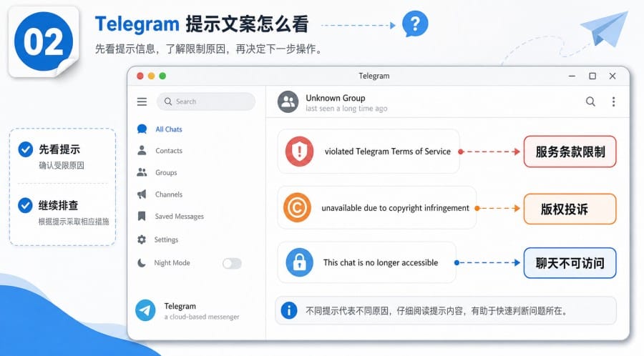Click the 确认受限原因 text
The image size is (644, 356).
(62, 165)
